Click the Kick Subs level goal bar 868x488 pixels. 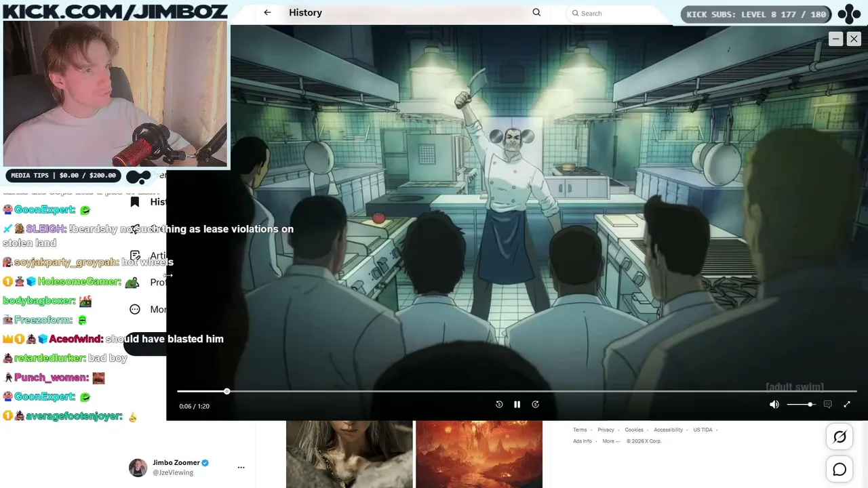click(756, 14)
